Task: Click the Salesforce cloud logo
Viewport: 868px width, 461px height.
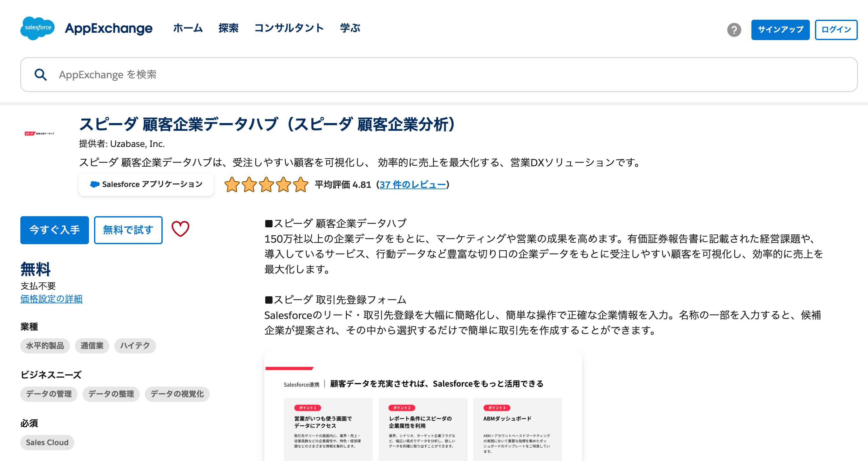Action: 37,28
